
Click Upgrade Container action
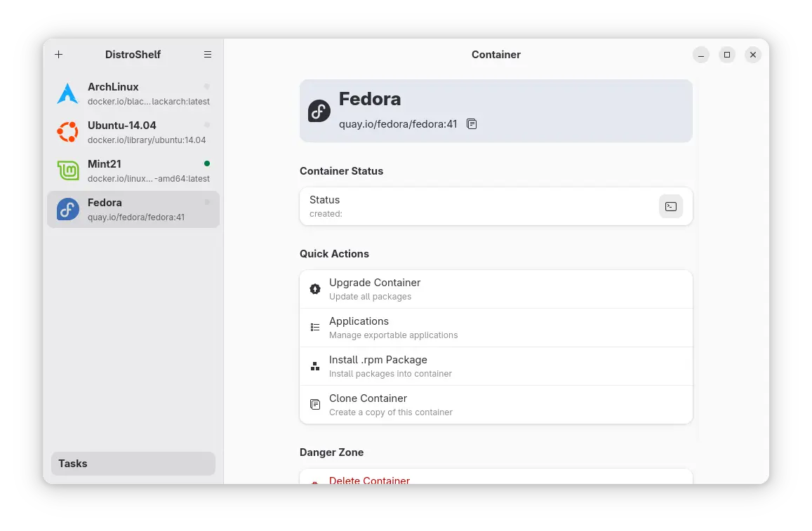coord(496,289)
